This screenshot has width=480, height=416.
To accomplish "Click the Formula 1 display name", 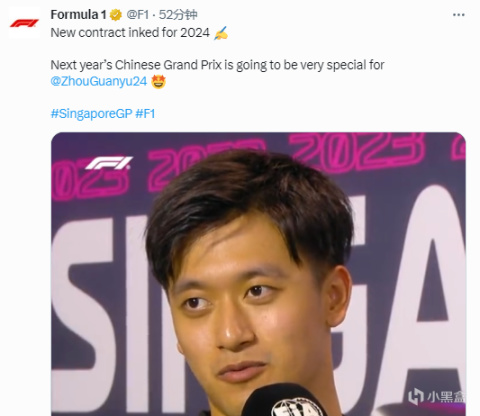I will pyautogui.click(x=78, y=15).
